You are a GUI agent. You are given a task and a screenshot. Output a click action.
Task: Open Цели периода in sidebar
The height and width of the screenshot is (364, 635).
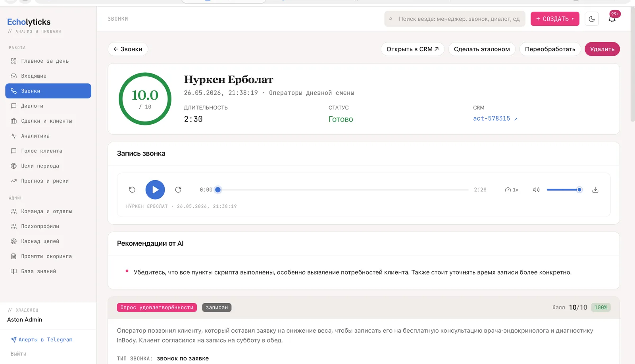click(48, 166)
